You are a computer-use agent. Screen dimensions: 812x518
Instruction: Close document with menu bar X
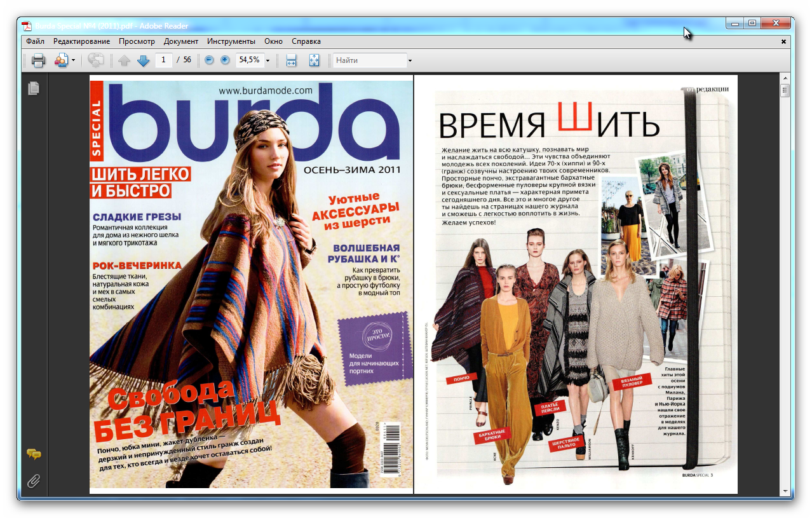[783, 41]
